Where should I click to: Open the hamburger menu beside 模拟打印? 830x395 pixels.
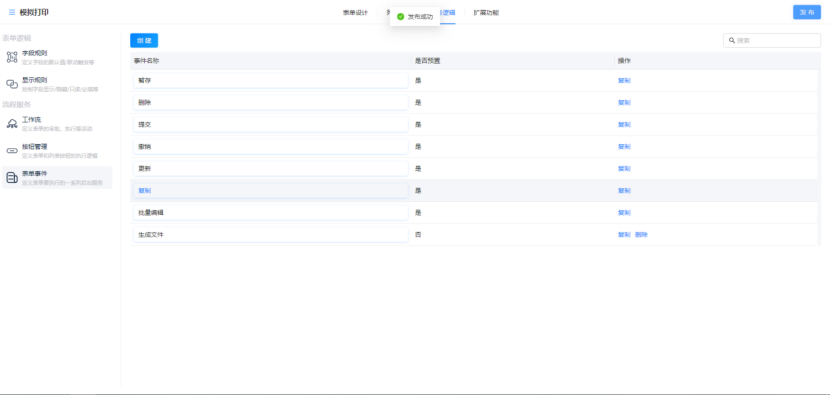tap(12, 12)
